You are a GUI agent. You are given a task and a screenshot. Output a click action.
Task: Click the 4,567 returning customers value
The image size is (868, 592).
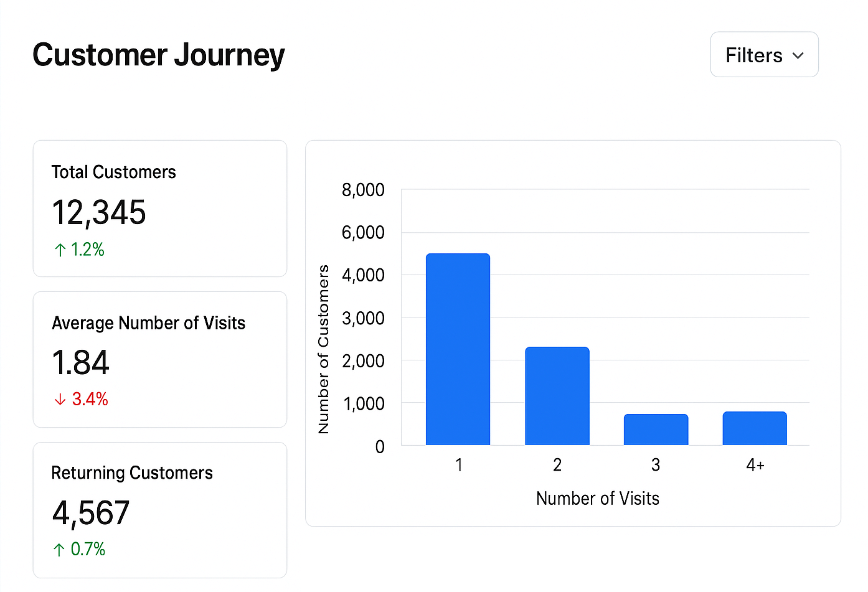tap(91, 513)
